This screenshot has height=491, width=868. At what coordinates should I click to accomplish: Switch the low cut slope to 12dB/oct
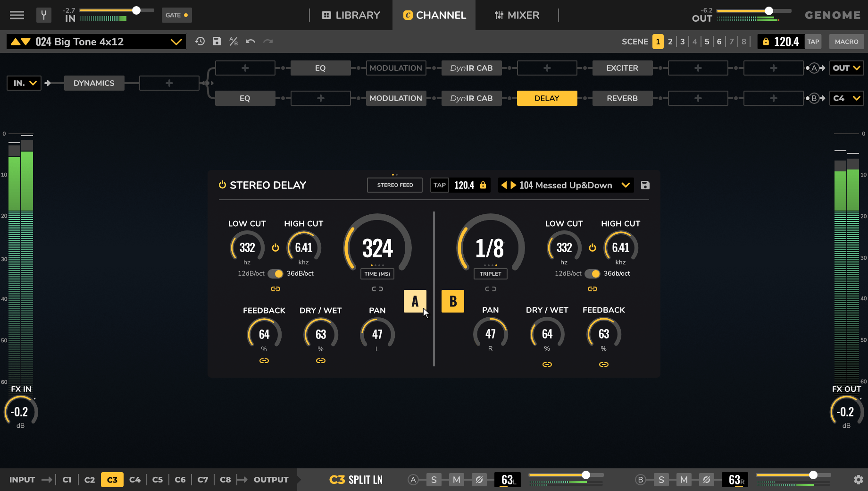point(275,273)
